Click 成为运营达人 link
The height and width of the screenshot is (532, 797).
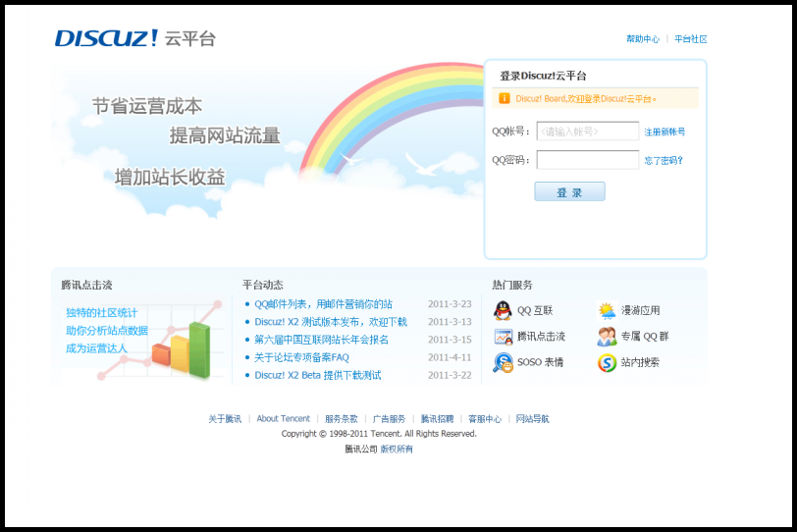[96, 348]
